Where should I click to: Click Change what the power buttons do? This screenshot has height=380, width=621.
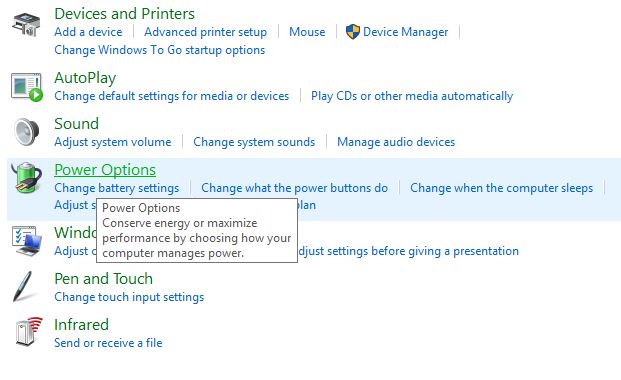(294, 188)
